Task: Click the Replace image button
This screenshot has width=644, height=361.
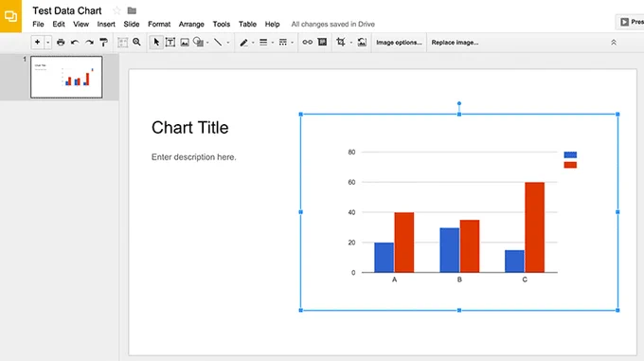Action: (455, 43)
